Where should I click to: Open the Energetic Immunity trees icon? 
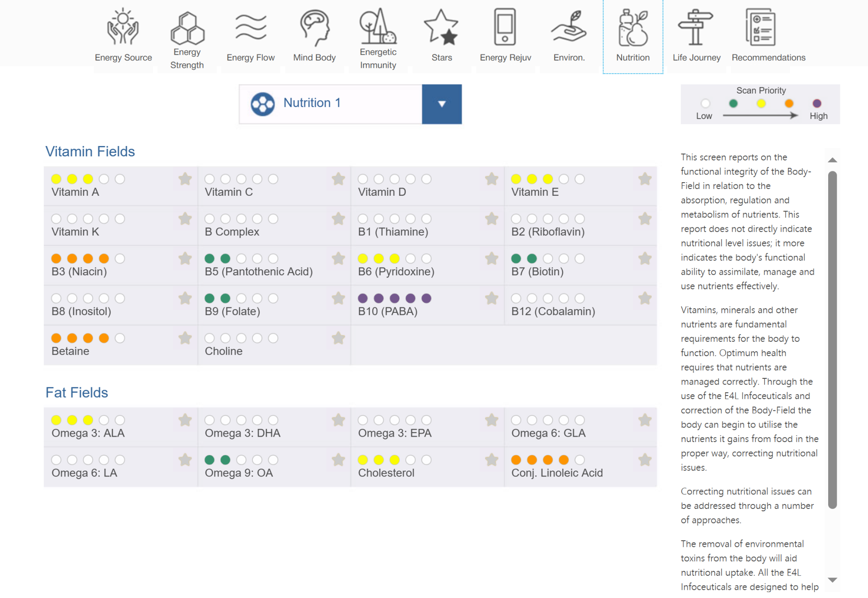point(378,26)
